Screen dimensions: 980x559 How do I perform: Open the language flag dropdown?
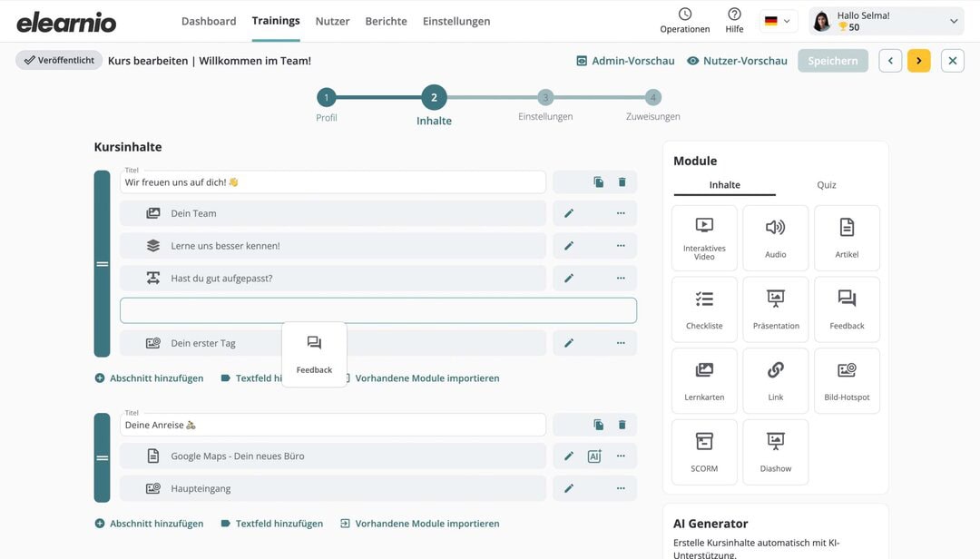[x=779, y=21]
